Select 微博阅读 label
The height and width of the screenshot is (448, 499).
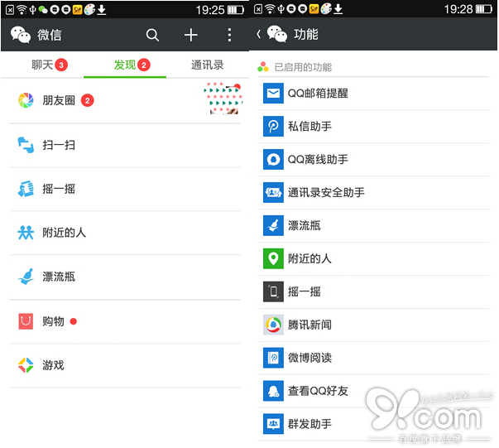tap(309, 358)
